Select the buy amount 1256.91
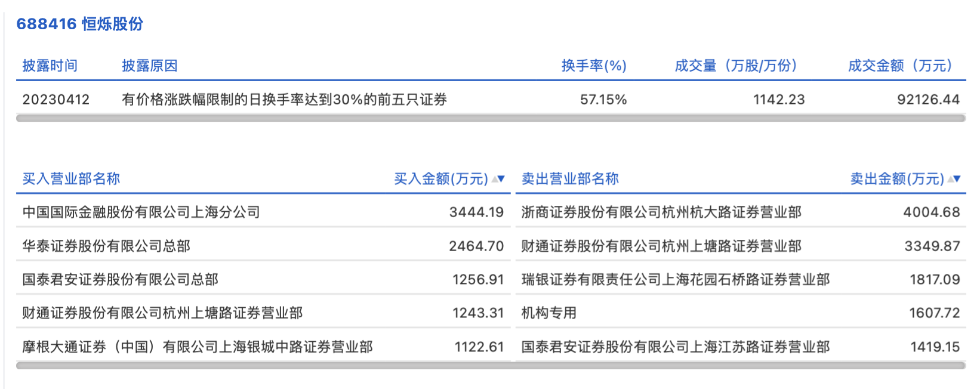The height and width of the screenshot is (389, 980). 478,279
